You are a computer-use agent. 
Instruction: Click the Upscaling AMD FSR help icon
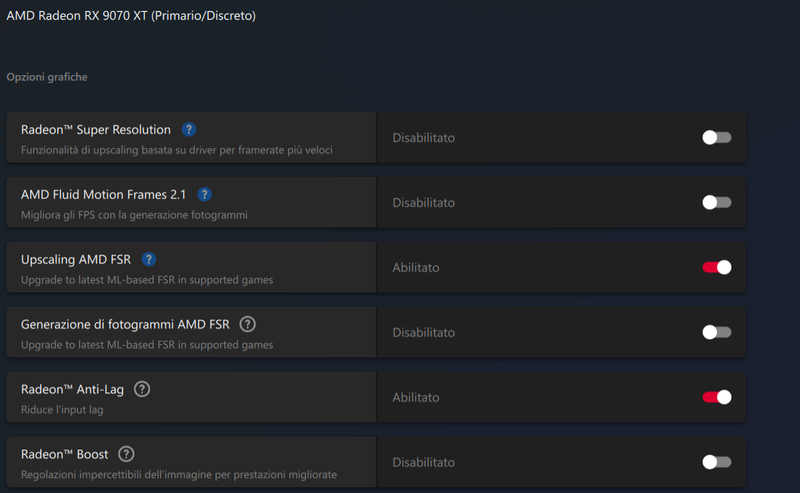click(149, 260)
